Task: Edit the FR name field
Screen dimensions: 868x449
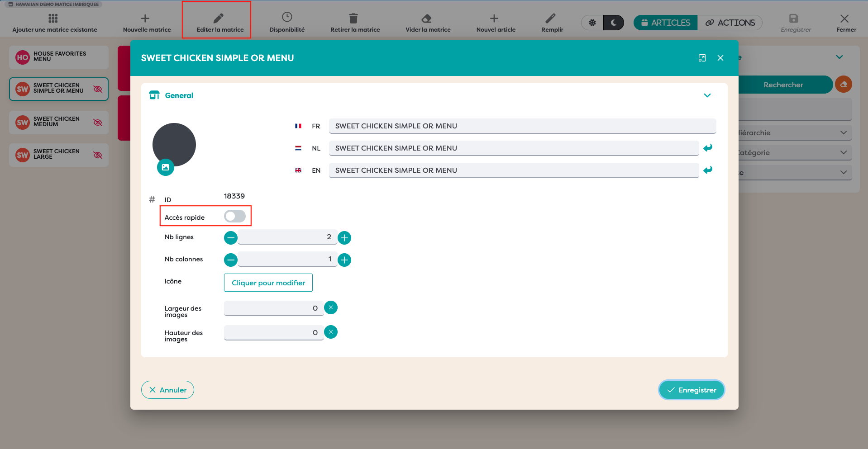Action: click(522, 126)
